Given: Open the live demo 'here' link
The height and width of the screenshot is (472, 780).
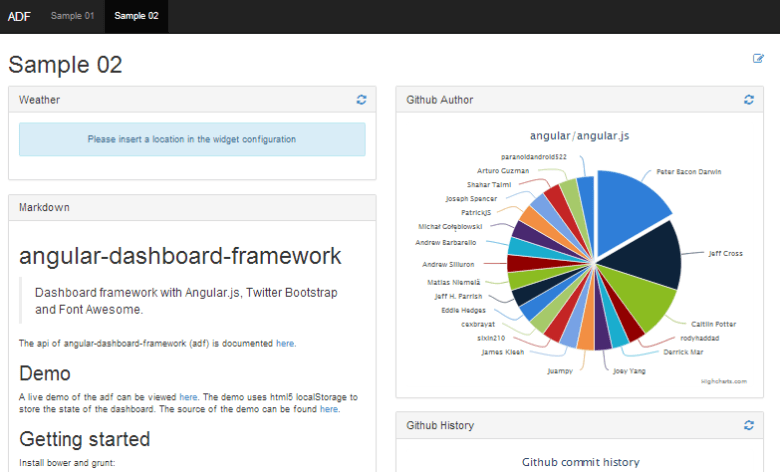Looking at the screenshot, I should click(188, 397).
